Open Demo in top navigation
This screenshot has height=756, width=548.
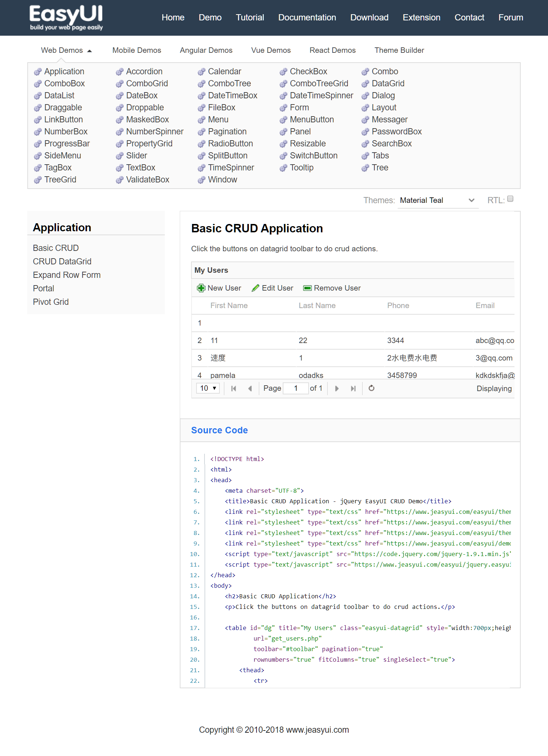coord(210,17)
